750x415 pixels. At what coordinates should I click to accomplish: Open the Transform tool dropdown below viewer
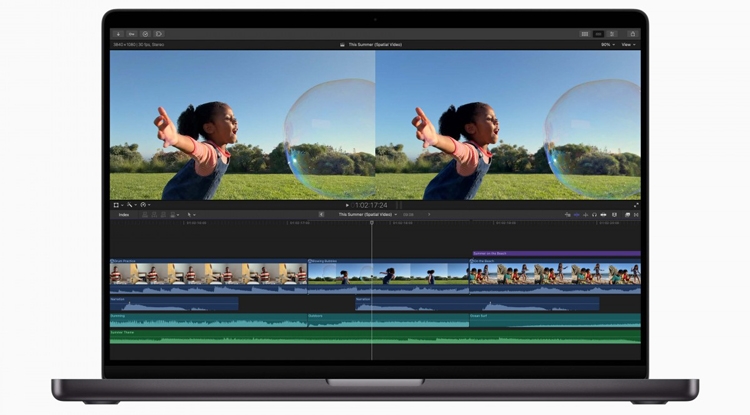point(118,205)
